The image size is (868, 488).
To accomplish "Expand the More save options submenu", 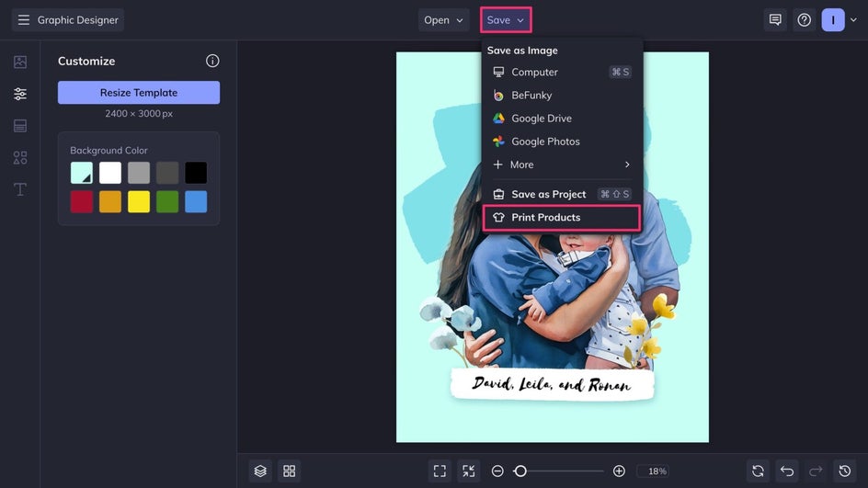I will [561, 165].
